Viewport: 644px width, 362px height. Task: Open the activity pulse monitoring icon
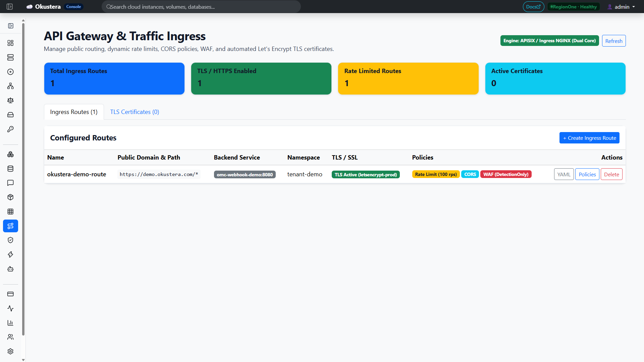point(10,308)
